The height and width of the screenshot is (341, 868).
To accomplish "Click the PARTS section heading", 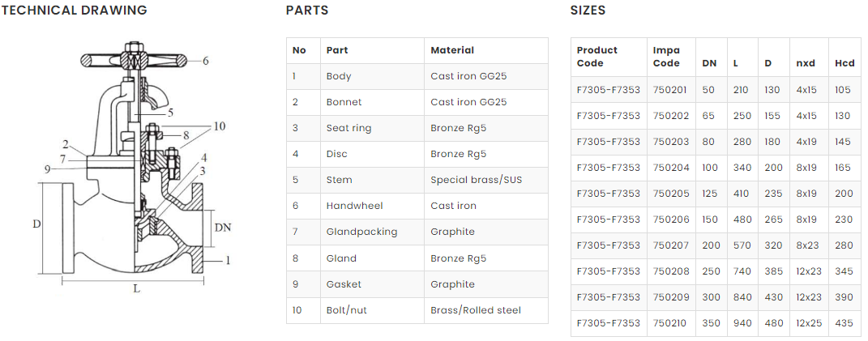I will click(x=307, y=11).
